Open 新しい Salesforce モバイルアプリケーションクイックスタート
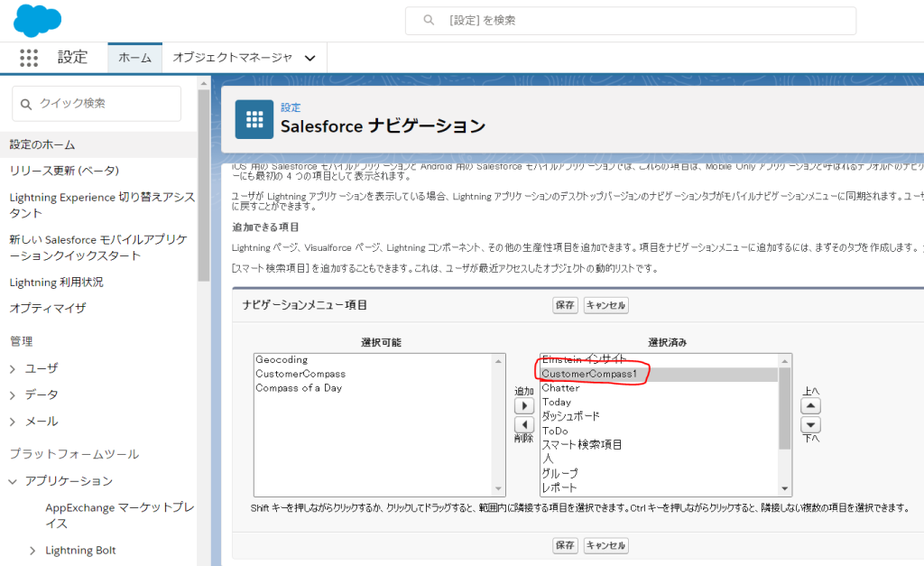The height and width of the screenshot is (566, 924). click(98, 247)
